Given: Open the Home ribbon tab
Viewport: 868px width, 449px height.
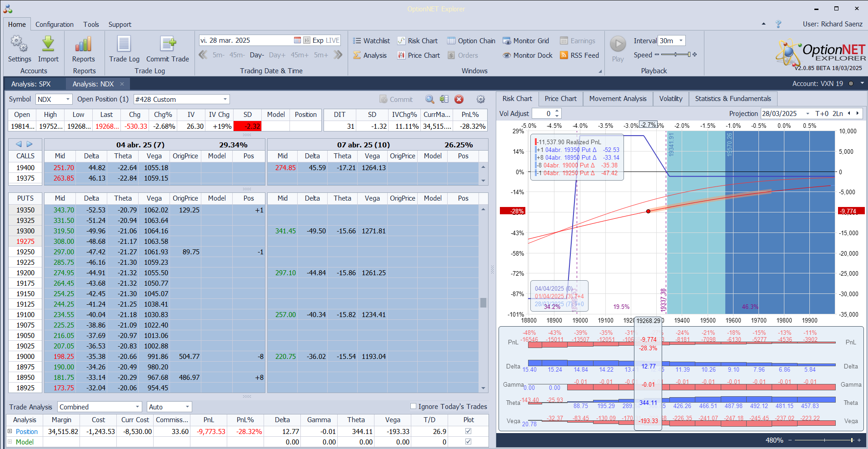Looking at the screenshot, I should click(17, 25).
